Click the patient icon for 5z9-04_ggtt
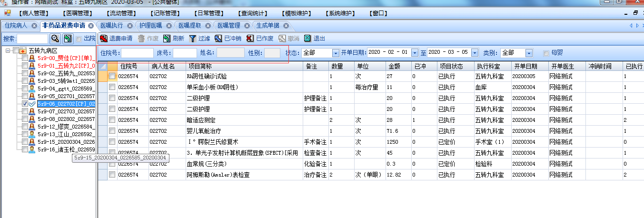 coord(32,89)
